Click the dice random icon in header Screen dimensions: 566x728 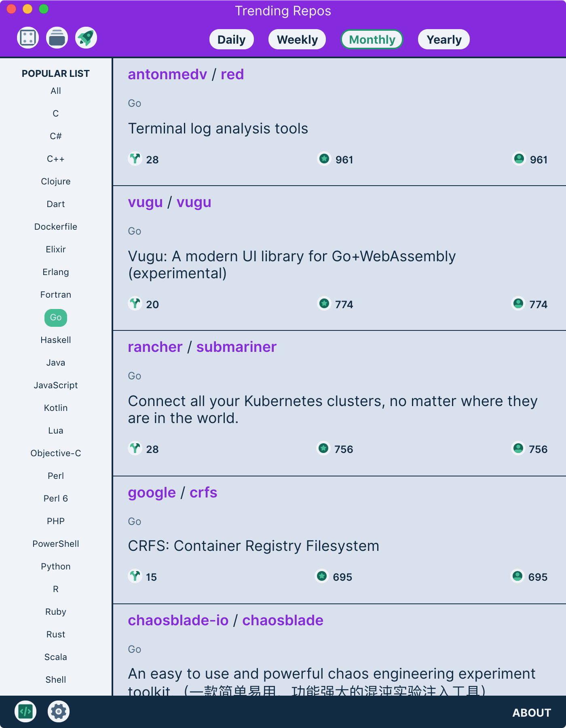28,38
